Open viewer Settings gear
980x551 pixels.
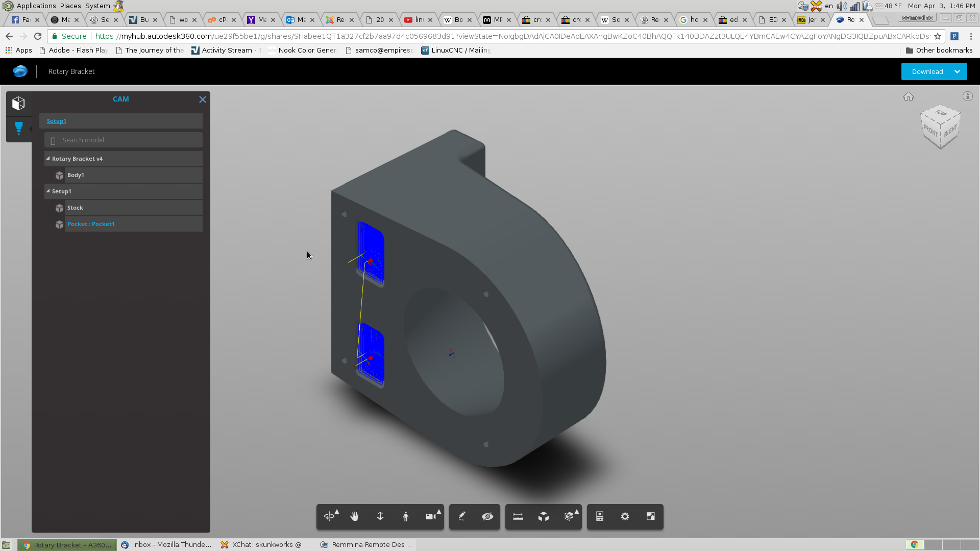click(625, 516)
